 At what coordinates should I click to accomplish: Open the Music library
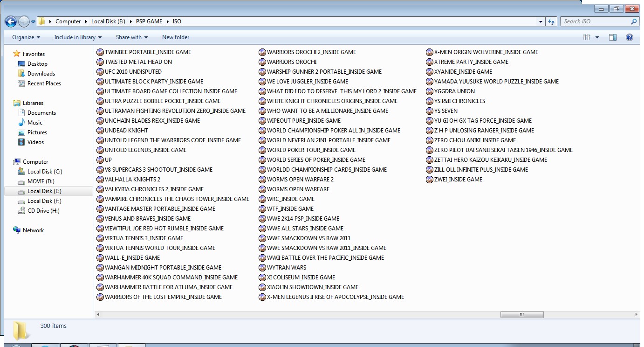(x=35, y=123)
